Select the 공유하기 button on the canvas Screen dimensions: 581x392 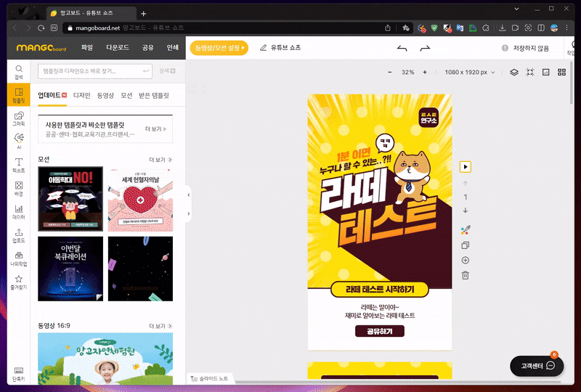point(379,331)
